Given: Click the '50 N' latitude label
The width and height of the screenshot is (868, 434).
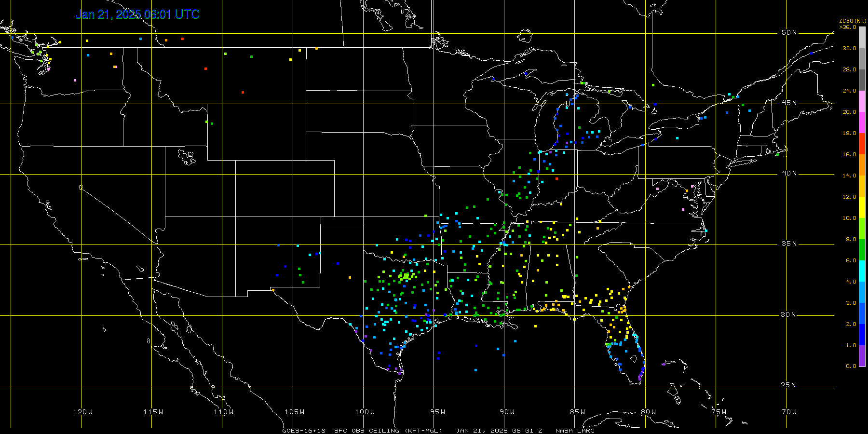Looking at the screenshot, I should (x=789, y=32).
